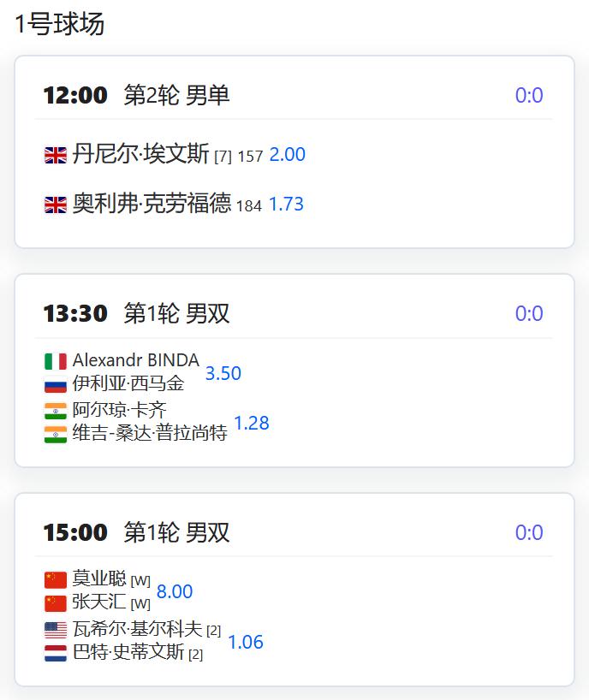Select odds 8.00 for 莫业聪/张天汇

pos(174,591)
